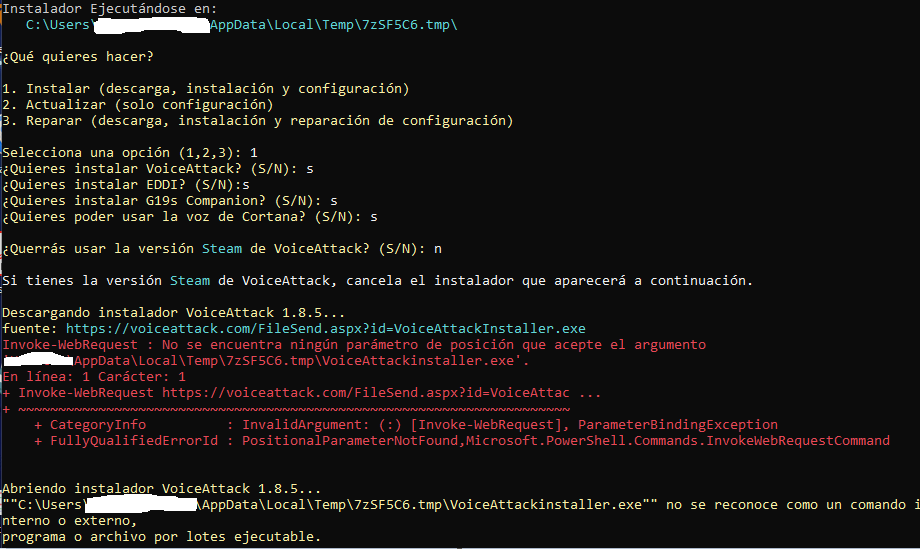Click 'En línea: 1 Carácter: 1' line
Viewport: 920px width, 549px height.
pos(94,377)
